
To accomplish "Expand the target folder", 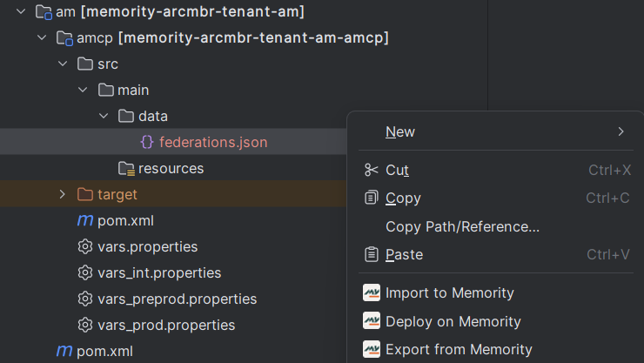I will pyautogui.click(x=62, y=194).
